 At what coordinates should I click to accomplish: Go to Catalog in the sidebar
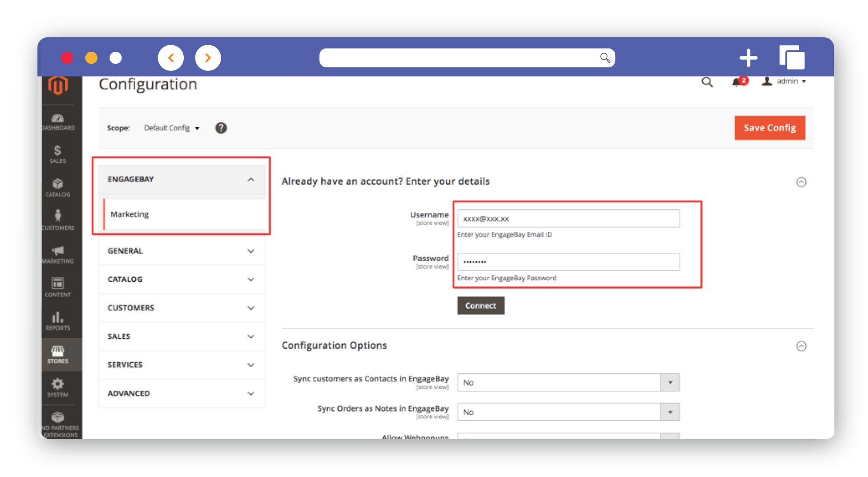coord(58,187)
